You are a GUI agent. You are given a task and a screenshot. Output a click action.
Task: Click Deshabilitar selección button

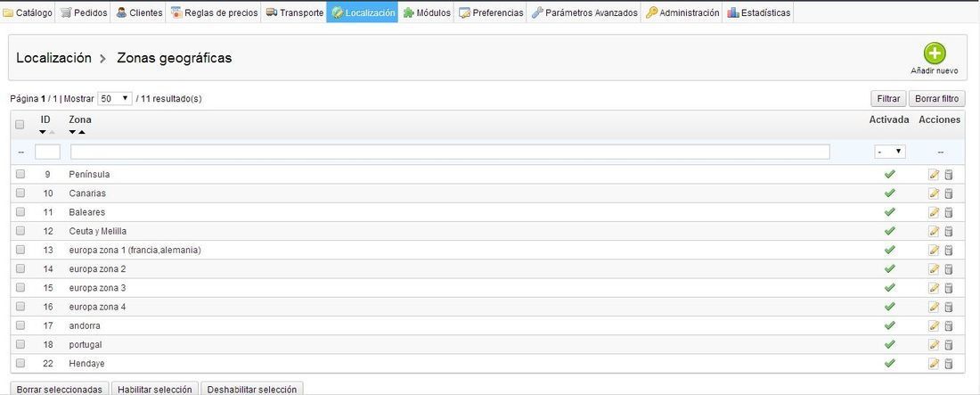[252, 390]
